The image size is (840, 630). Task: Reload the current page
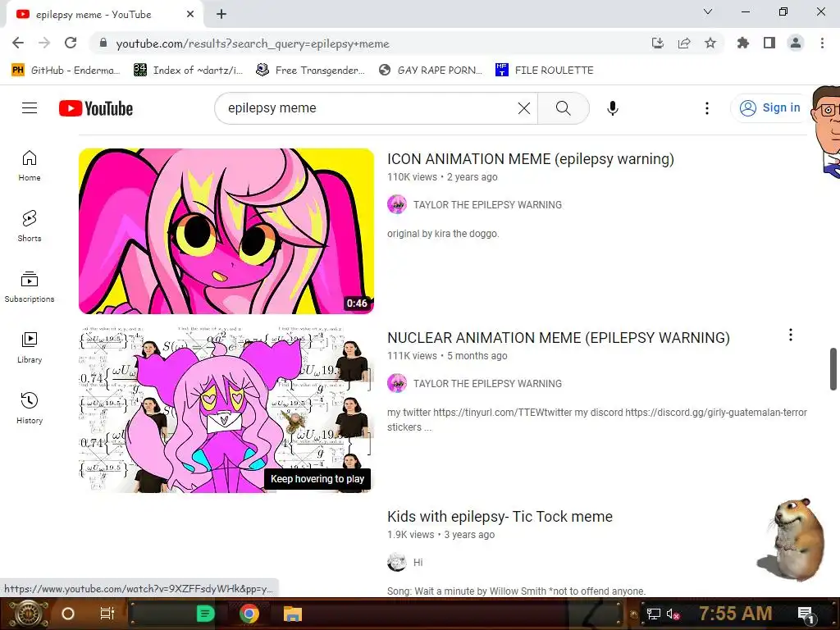pos(71,43)
